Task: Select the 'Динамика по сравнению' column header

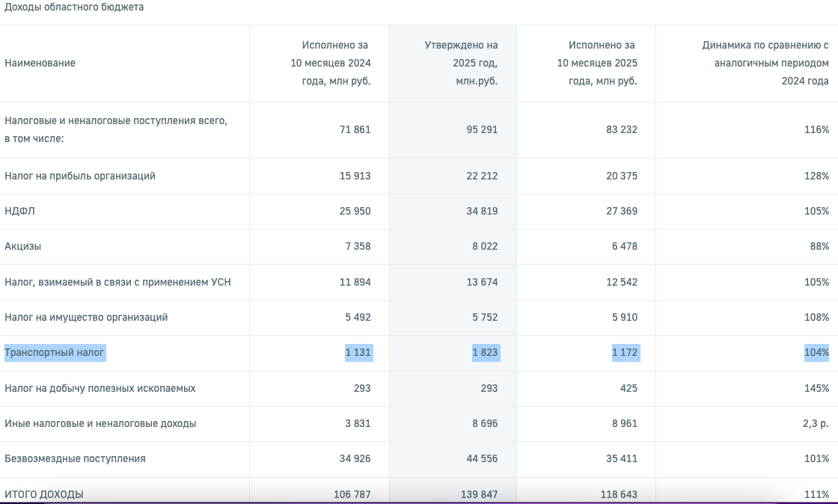Action: click(x=765, y=64)
